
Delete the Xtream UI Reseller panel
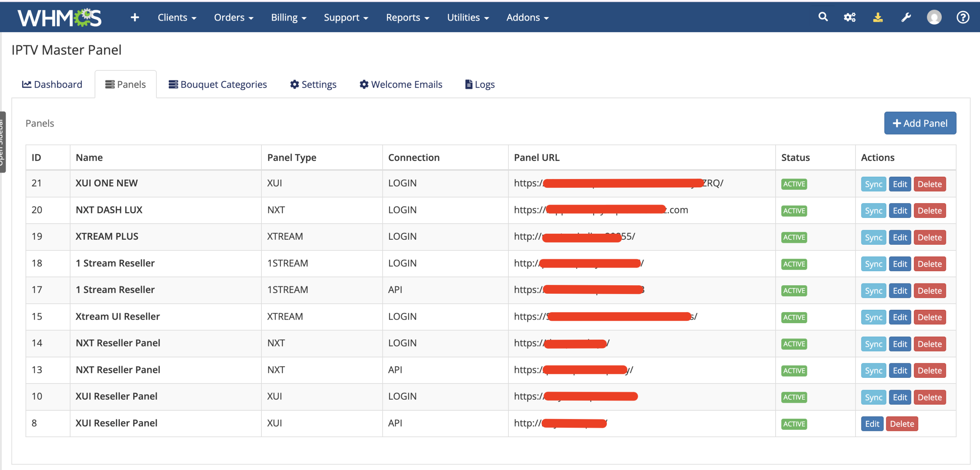929,317
